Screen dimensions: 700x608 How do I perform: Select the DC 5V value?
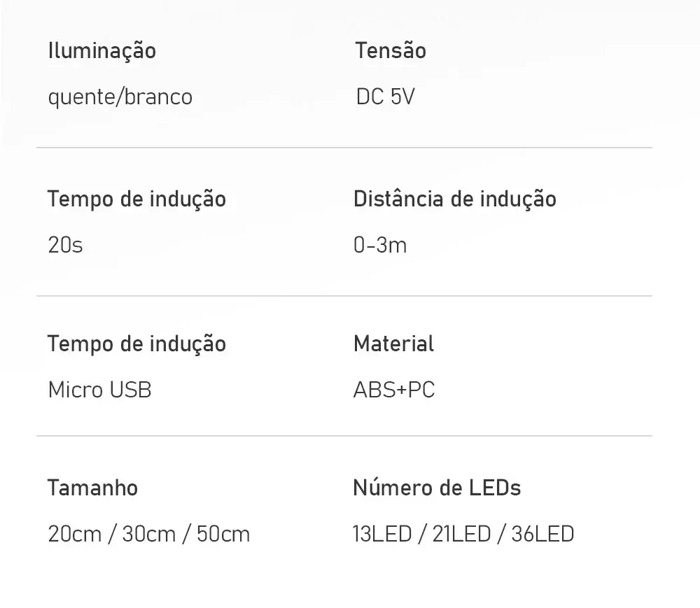click(x=385, y=97)
